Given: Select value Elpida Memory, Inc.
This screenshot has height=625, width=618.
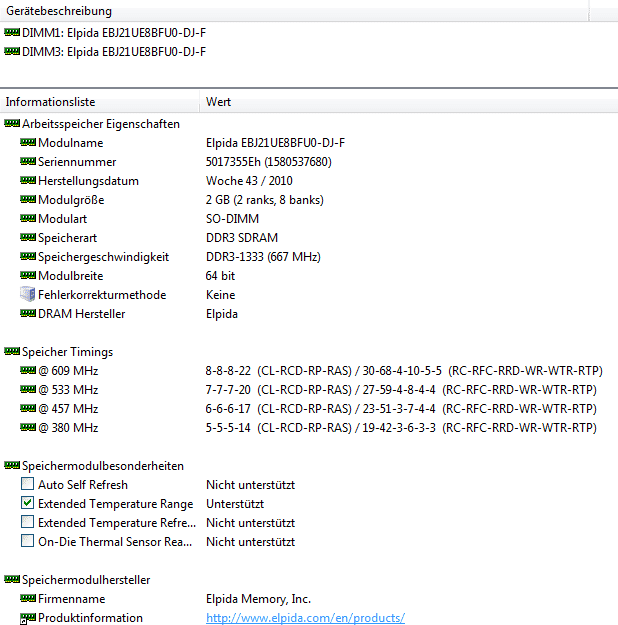Looking at the screenshot, I should pyautogui.click(x=258, y=599).
